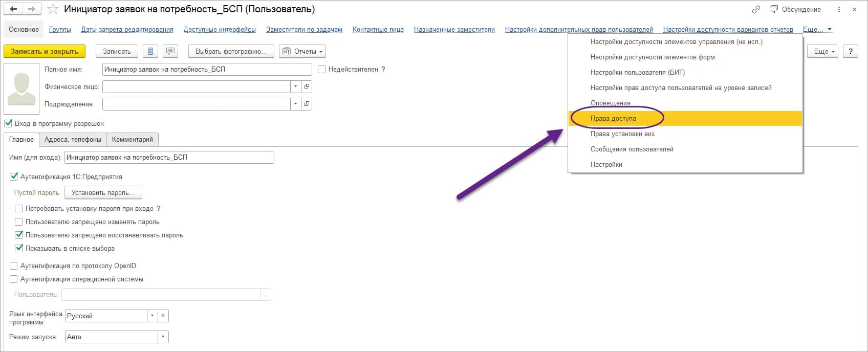Screen dimensions: 868x352
Task: Enable Потребовать установку пароля при входе
Action: pyautogui.click(x=19, y=208)
